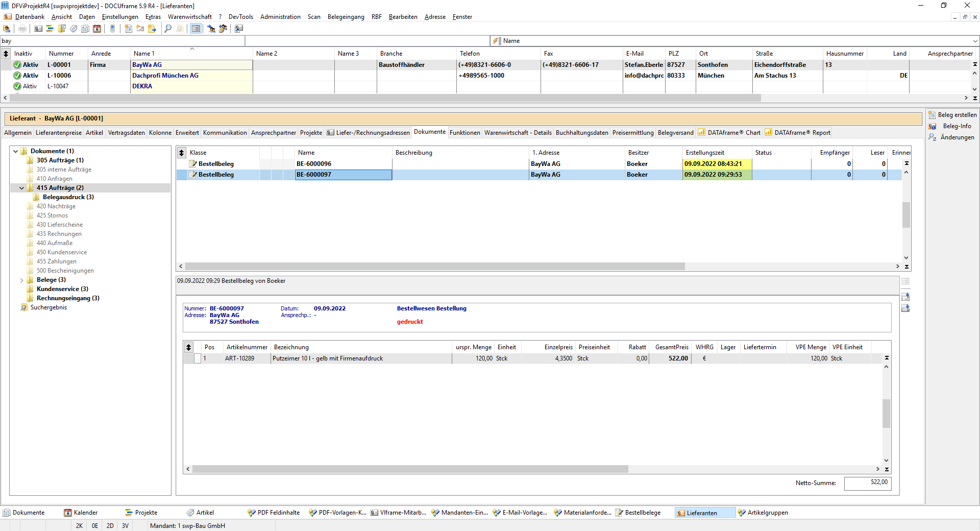The height and width of the screenshot is (531, 980).
Task: Select the Rechnungseingang (3) folder
Action: (68, 298)
